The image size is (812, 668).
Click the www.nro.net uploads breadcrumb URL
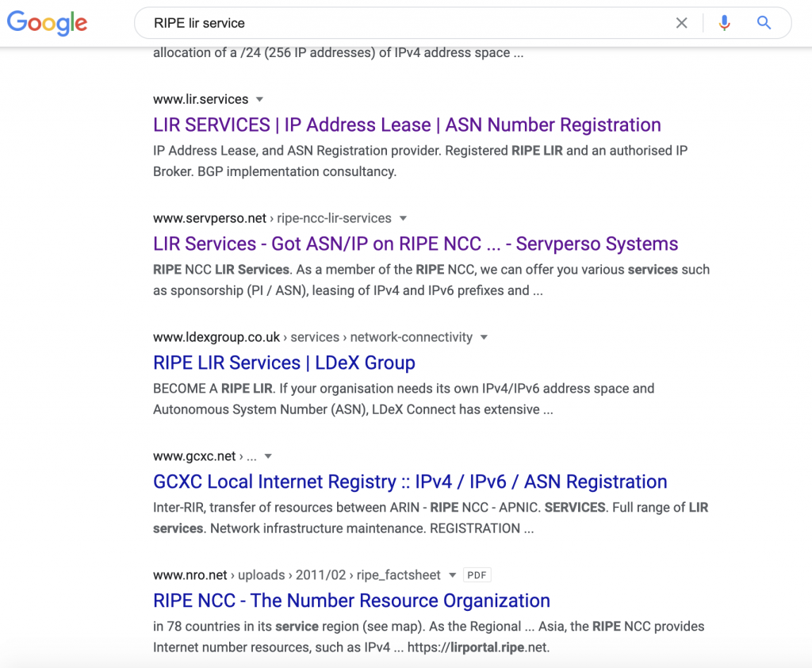[297, 575]
